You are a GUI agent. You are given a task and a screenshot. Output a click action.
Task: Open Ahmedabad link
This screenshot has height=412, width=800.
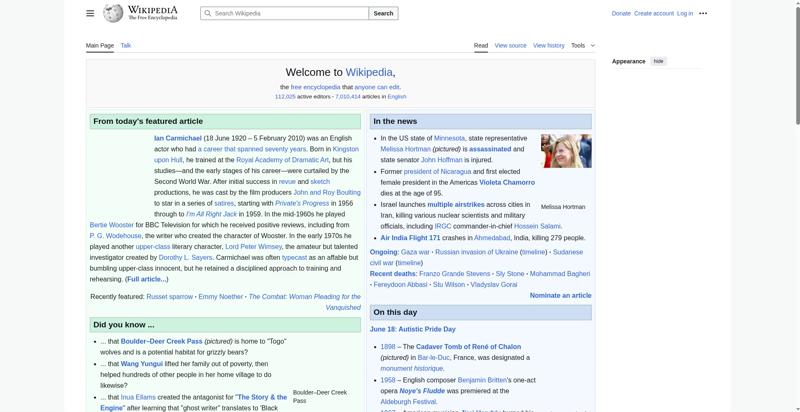pos(492,238)
